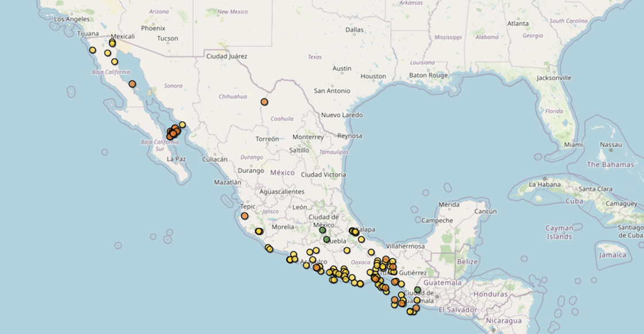Screen dimensions: 644x334
Task: Select the yellow marker on coast below Tijuana
Action: click(x=93, y=50)
